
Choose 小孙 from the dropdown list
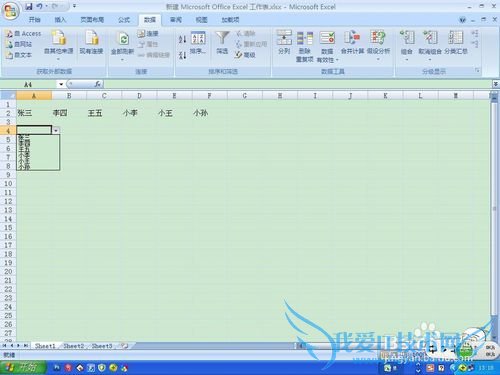pos(38,167)
